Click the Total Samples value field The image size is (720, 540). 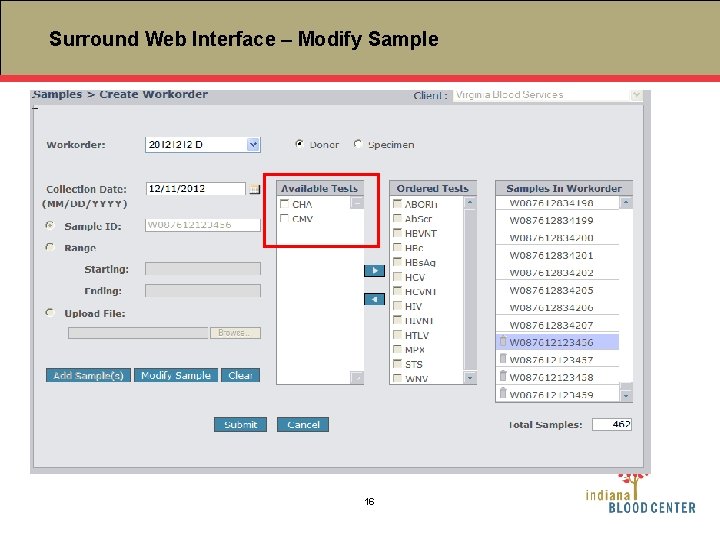tap(612, 424)
